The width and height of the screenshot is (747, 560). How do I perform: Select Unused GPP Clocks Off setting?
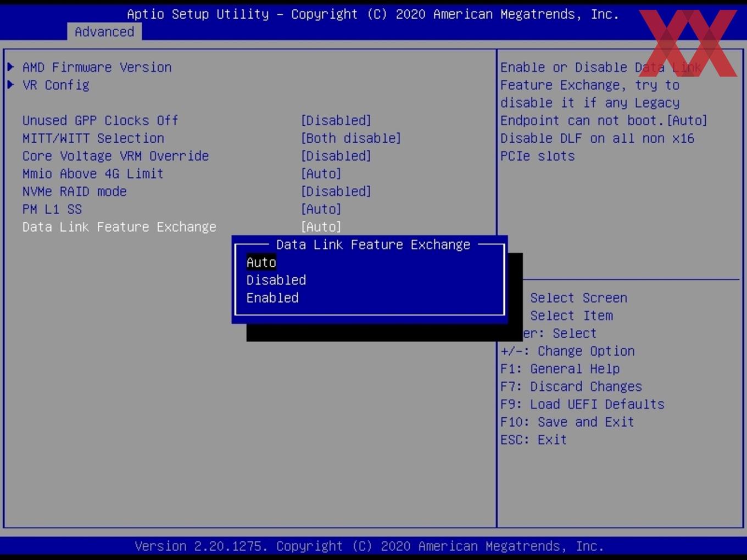point(101,120)
